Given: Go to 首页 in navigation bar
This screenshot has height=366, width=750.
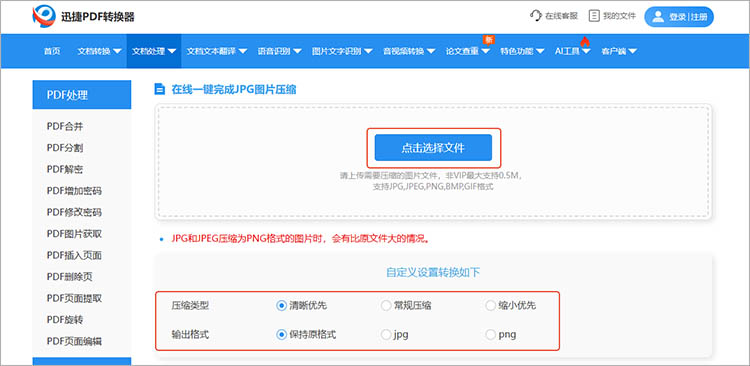Looking at the screenshot, I should point(52,51).
